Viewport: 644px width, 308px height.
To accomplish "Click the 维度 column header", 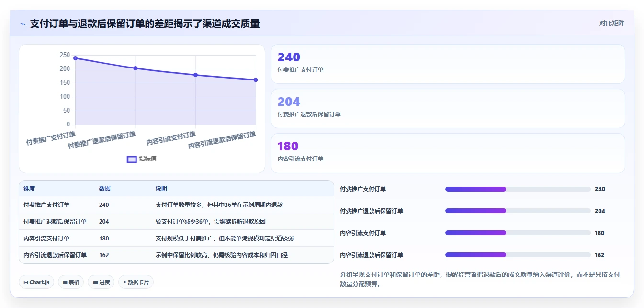I will point(29,189).
